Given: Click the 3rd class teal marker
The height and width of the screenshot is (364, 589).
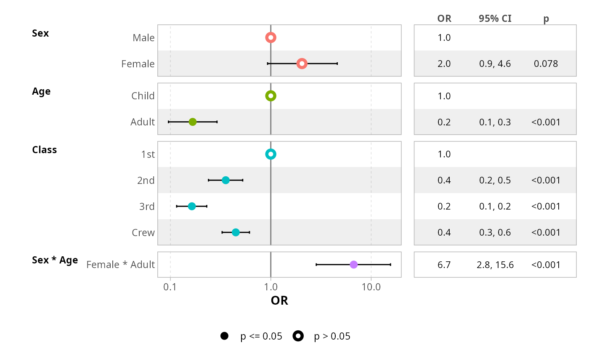Looking at the screenshot, I should [192, 206].
